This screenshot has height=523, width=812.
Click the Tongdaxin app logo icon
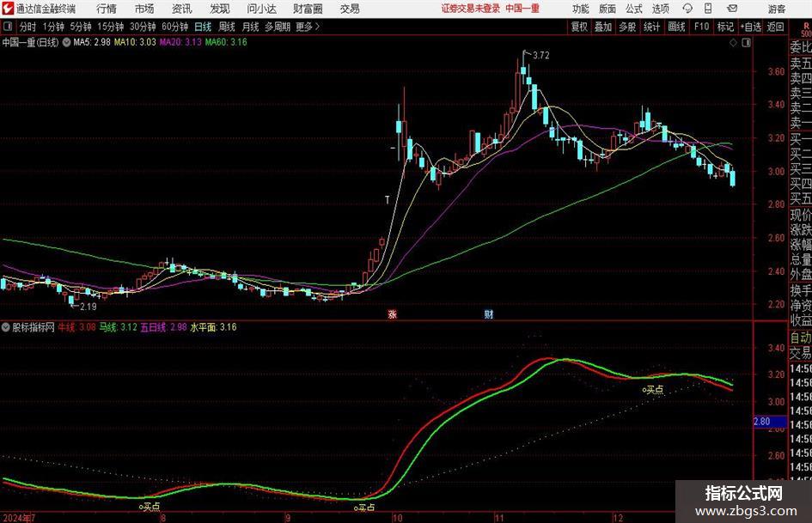pyautogui.click(x=8, y=9)
